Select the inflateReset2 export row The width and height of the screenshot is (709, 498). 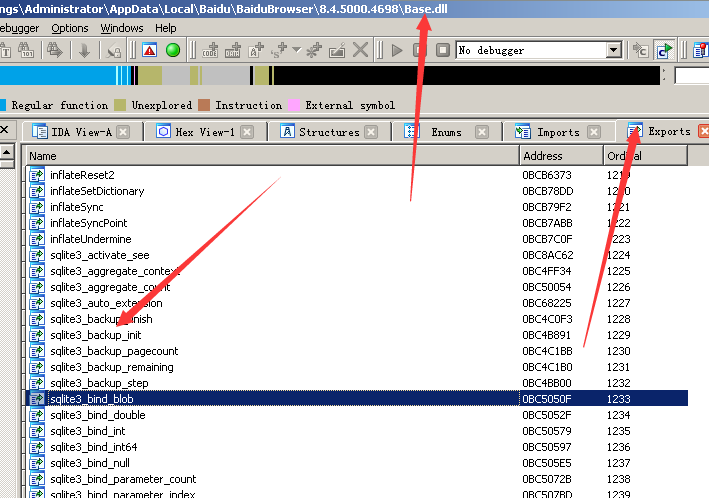(357, 175)
